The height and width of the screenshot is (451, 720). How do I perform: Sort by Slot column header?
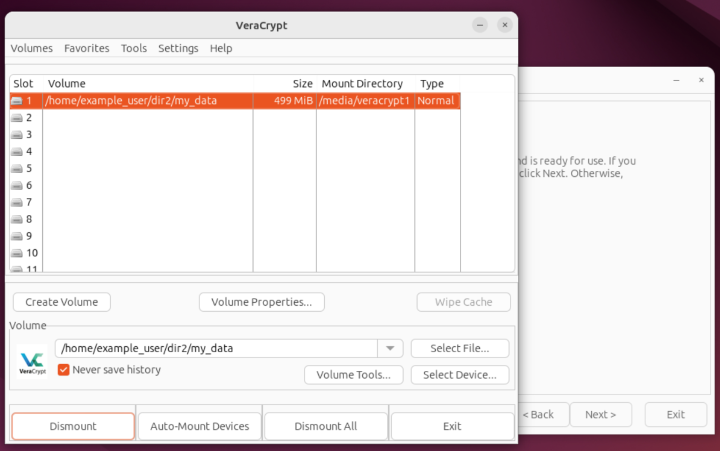26,84
